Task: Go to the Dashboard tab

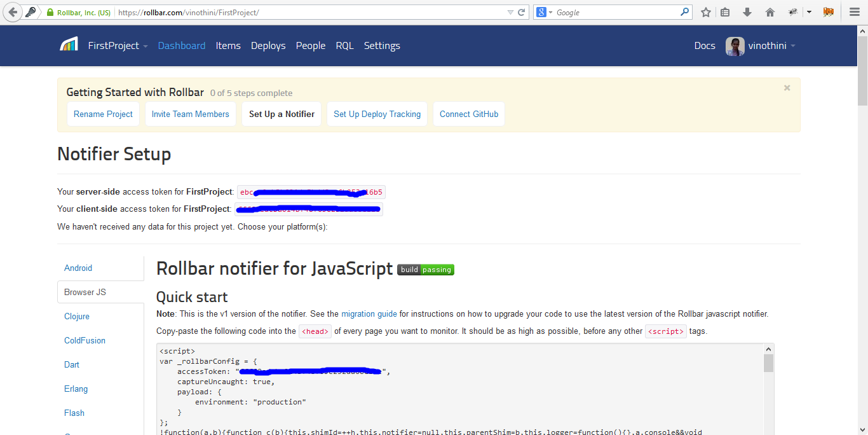Action: [182, 46]
